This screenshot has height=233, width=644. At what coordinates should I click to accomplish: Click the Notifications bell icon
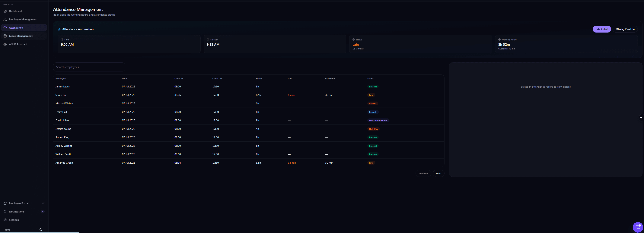(x=5, y=212)
